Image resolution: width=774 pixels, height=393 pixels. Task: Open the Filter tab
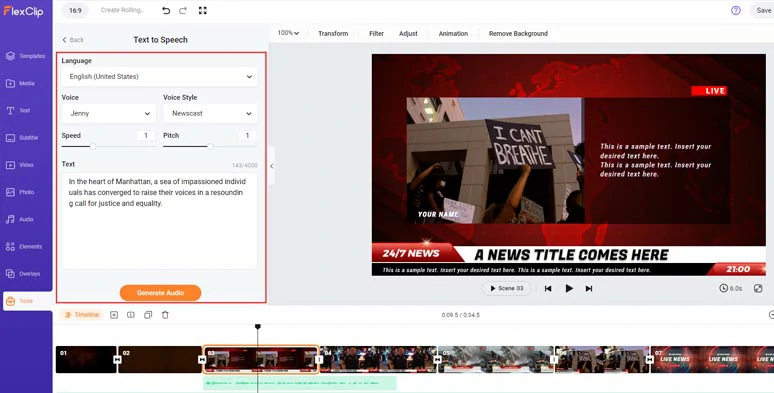[376, 34]
